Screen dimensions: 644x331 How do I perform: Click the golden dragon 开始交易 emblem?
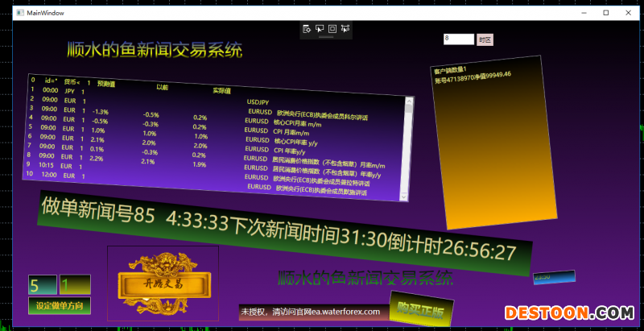(163, 284)
